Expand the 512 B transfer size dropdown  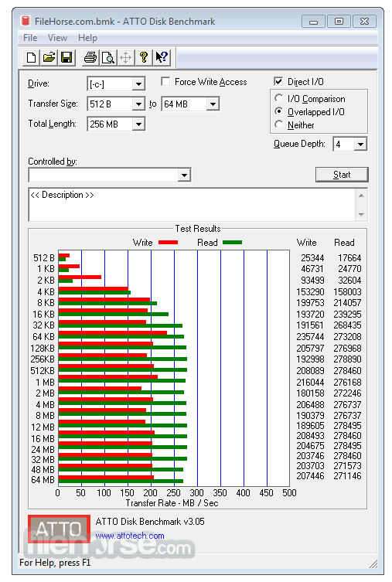(x=138, y=104)
